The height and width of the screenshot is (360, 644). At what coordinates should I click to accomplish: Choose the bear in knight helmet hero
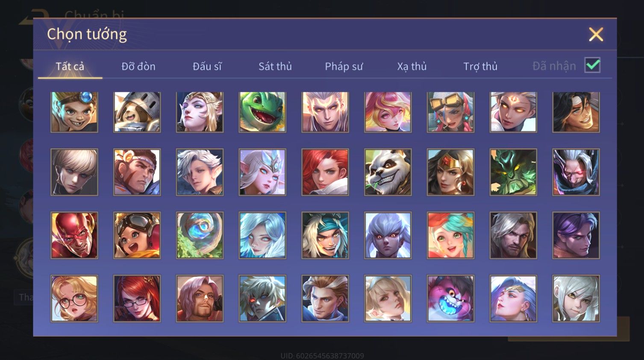tap(137, 112)
